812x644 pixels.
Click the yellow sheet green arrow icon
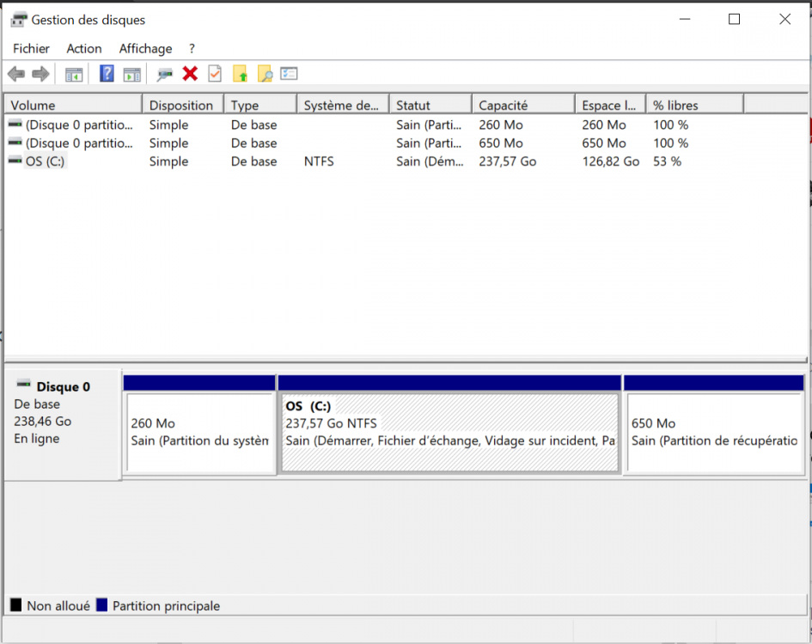click(x=241, y=75)
